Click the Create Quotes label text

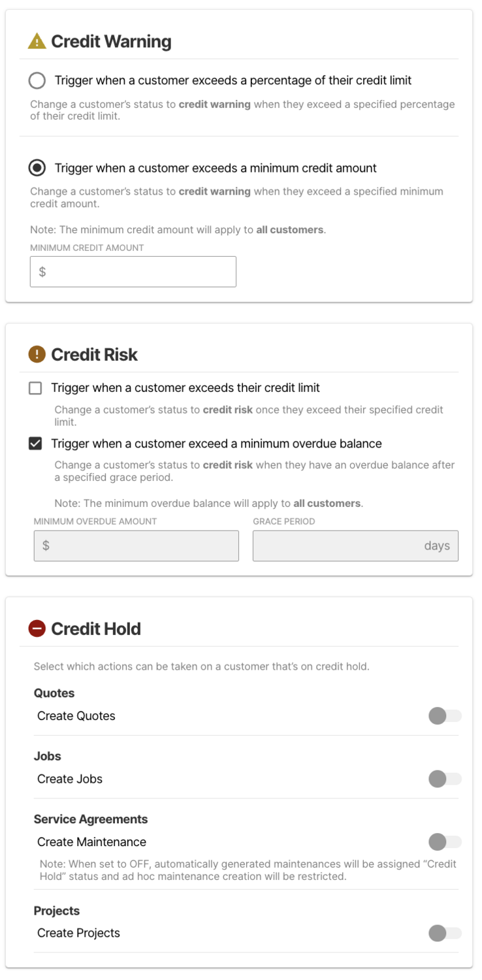click(76, 716)
